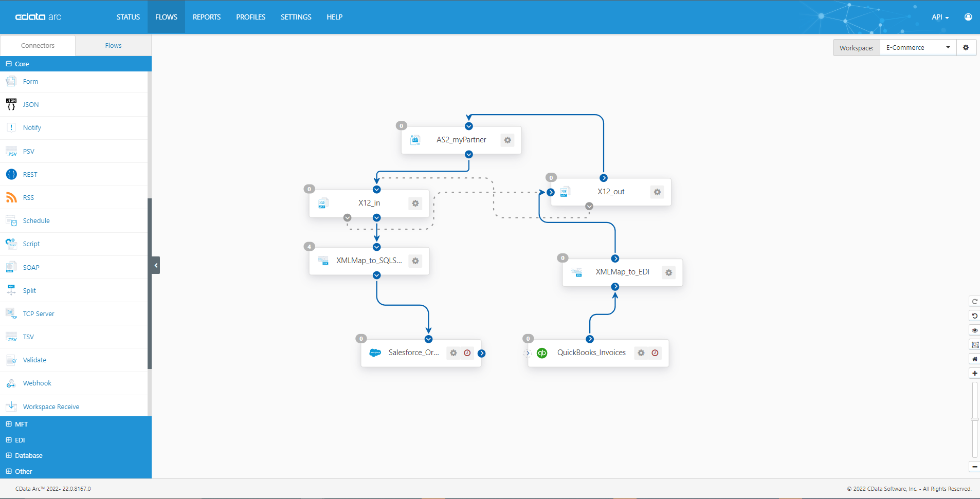Open settings for the AS2_myPartner connector
The width and height of the screenshot is (980, 499).
(507, 140)
